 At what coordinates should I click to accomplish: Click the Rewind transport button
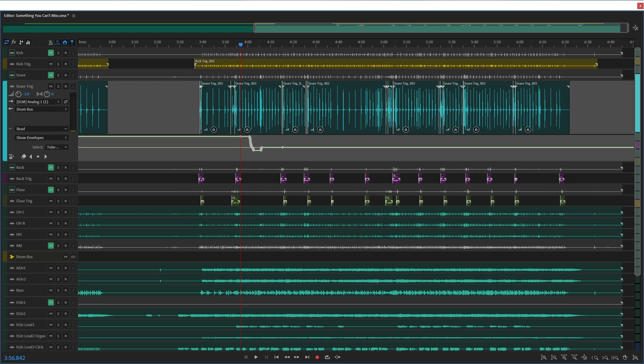(x=287, y=357)
